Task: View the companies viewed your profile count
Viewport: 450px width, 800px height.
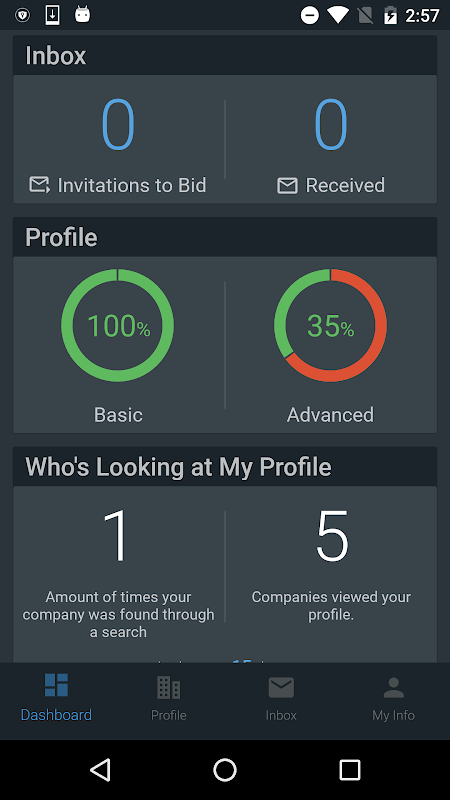Action: click(332, 536)
